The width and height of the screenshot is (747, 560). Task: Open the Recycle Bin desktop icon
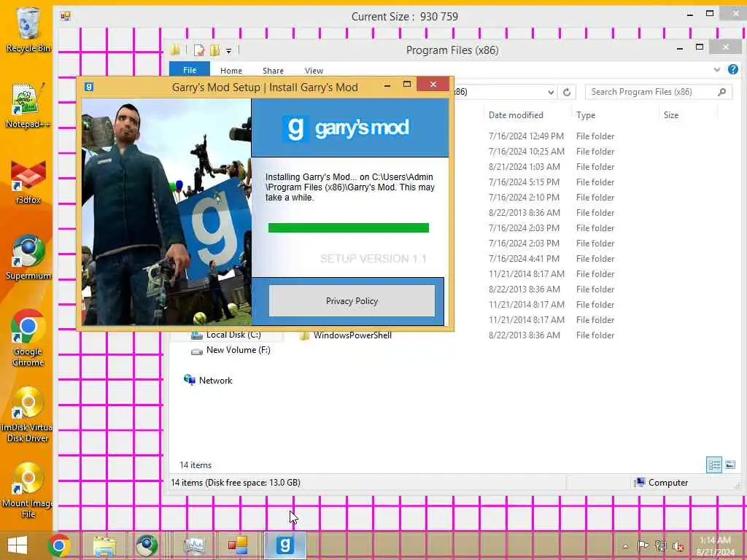pos(28,29)
